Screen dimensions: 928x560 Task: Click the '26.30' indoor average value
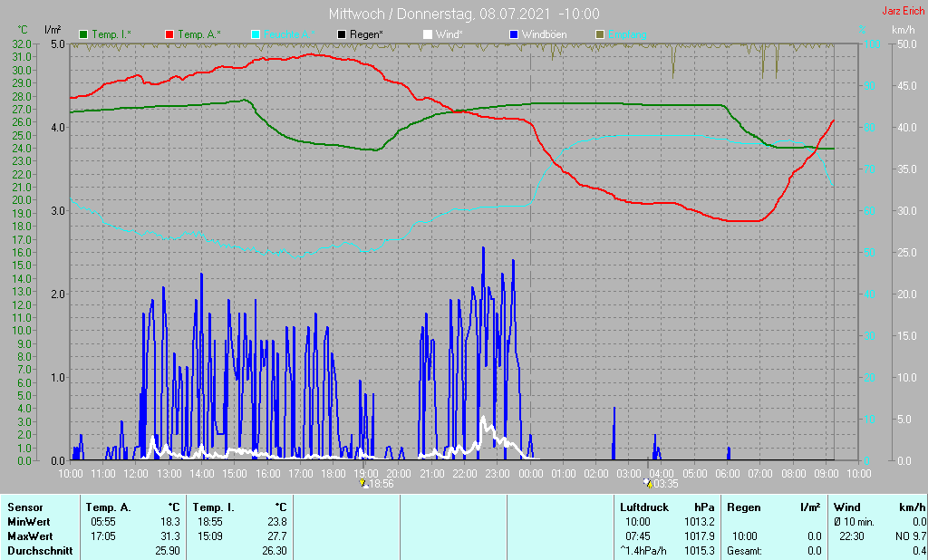tap(274, 551)
